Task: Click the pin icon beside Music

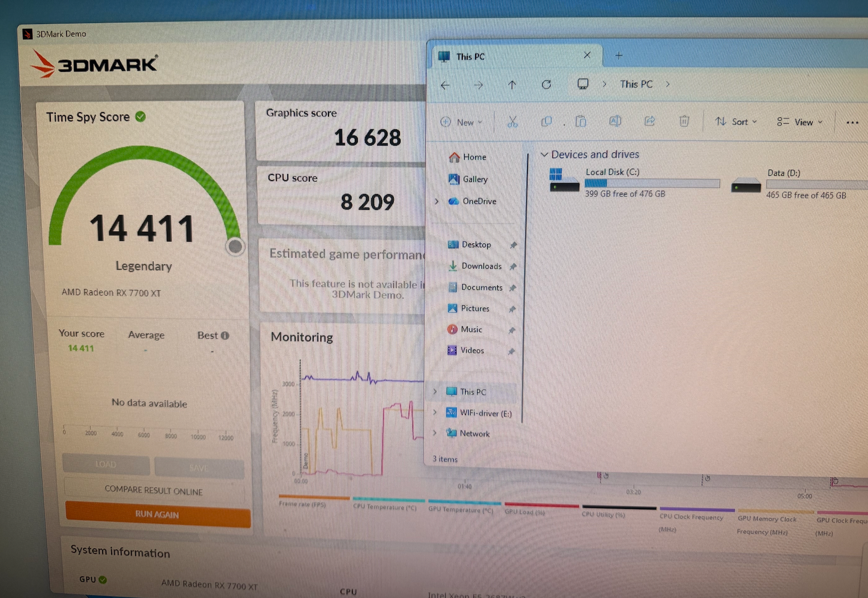Action: tap(512, 330)
